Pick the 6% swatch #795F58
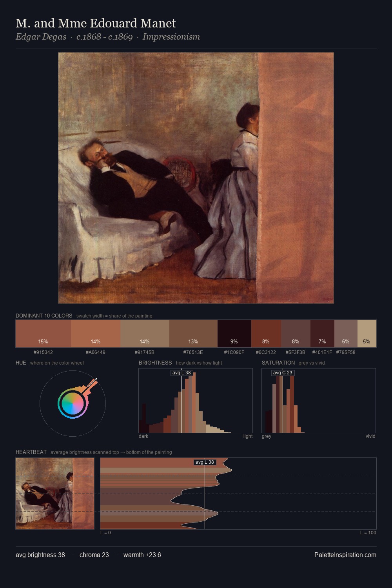 tap(346, 334)
